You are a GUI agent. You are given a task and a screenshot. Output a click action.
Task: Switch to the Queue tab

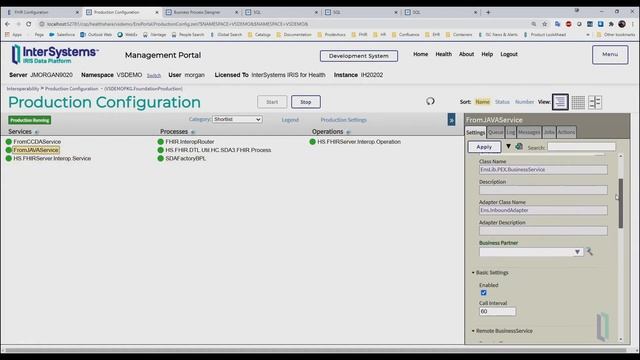496,132
